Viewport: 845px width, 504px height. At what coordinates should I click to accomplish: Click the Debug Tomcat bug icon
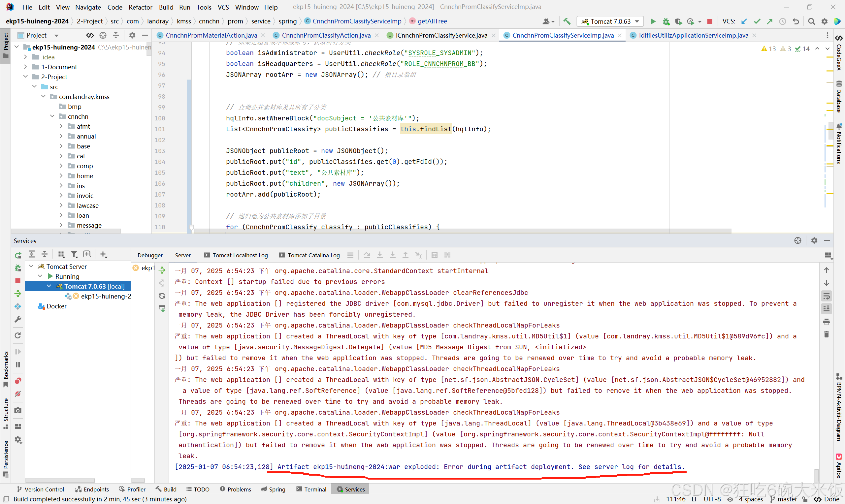[666, 21]
